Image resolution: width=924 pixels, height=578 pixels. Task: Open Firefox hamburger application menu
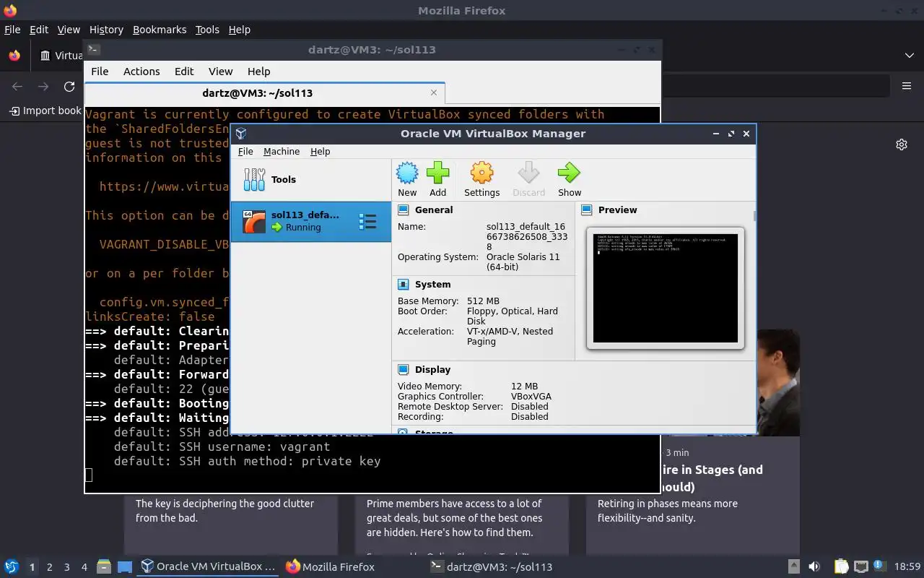(907, 87)
